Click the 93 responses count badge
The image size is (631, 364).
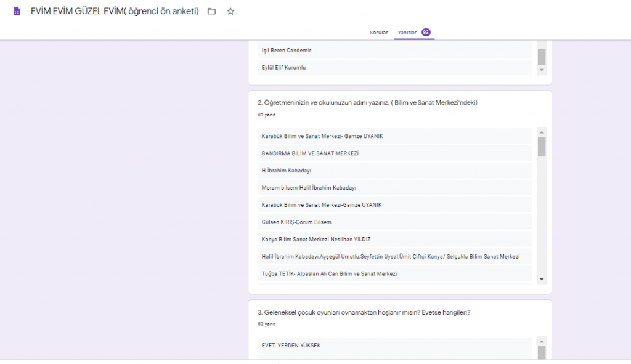[426, 33]
